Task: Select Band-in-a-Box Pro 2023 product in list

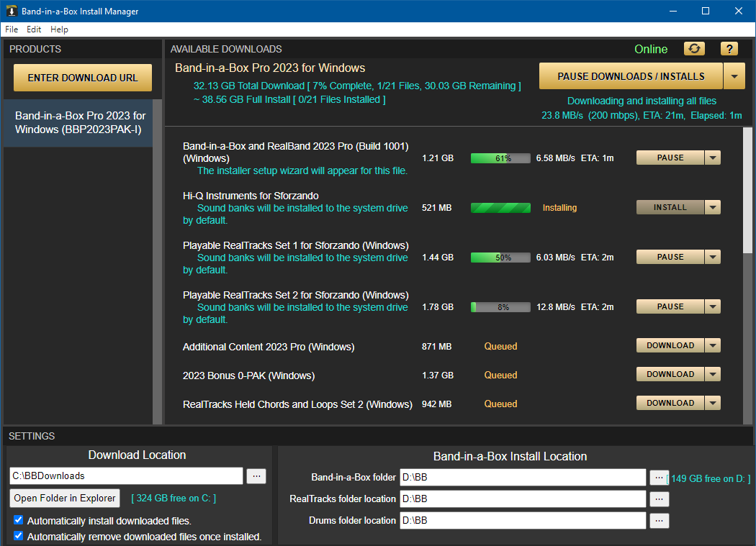Action: tap(78, 122)
